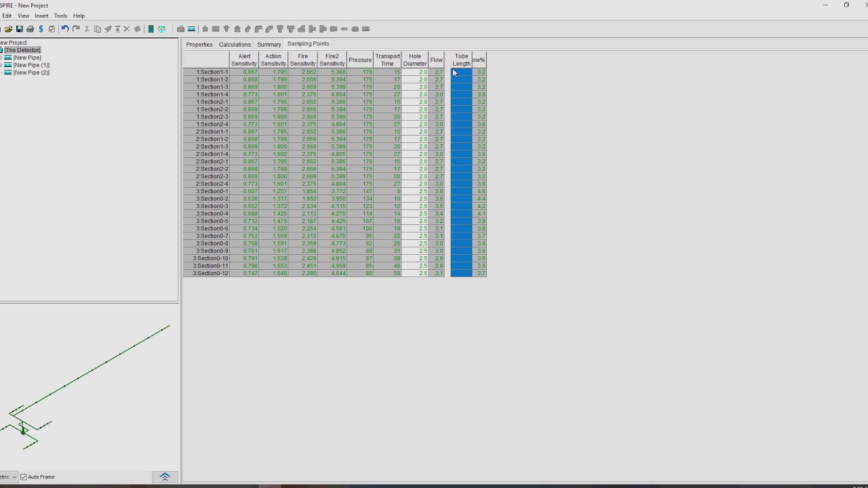Delete item with the X toolbar icon
This screenshot has width=868, height=488.
(126, 29)
